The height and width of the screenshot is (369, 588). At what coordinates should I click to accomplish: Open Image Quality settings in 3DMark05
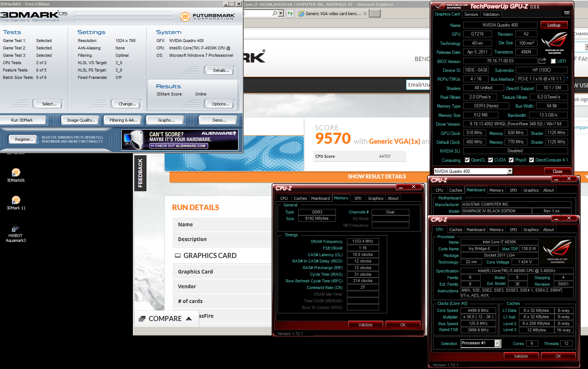81,120
